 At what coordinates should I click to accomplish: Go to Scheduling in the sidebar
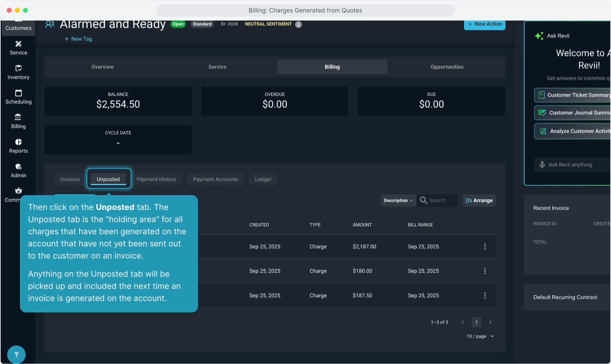18,97
